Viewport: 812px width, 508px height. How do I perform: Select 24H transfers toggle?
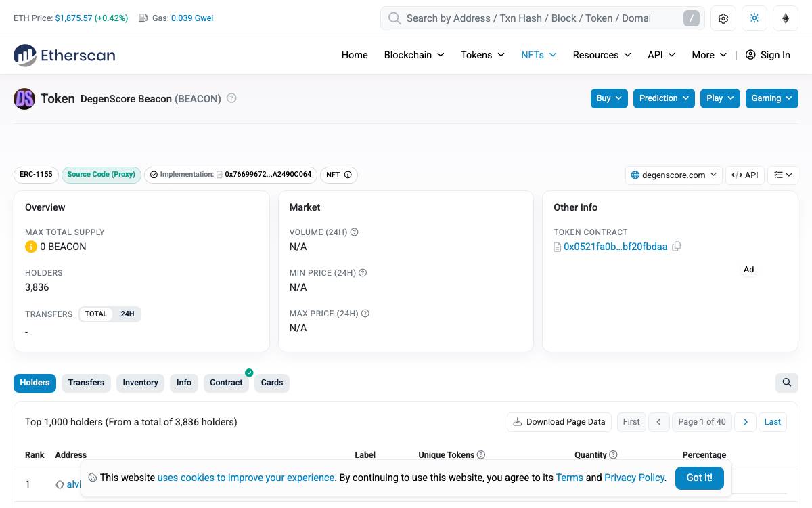pyautogui.click(x=127, y=314)
